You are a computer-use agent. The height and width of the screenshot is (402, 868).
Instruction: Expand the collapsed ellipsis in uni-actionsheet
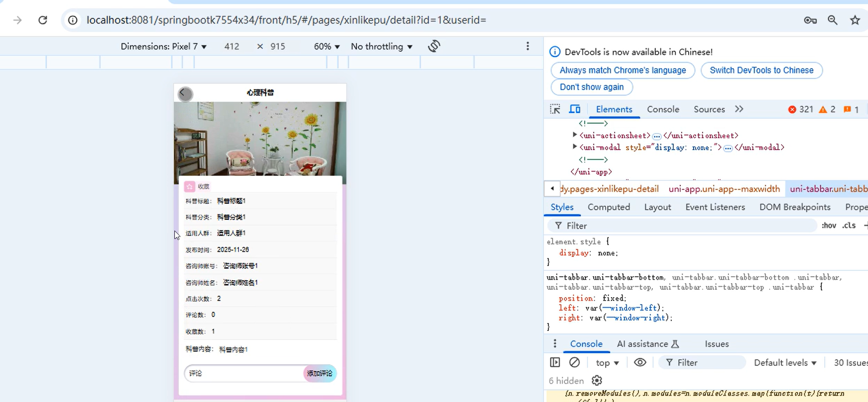tap(657, 136)
